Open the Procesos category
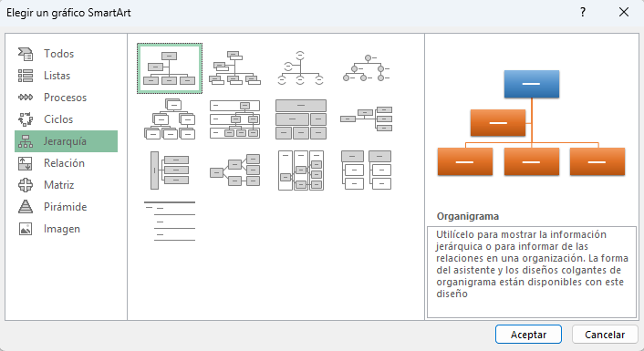Screen dimensions: 644x351 pyautogui.click(x=66, y=98)
